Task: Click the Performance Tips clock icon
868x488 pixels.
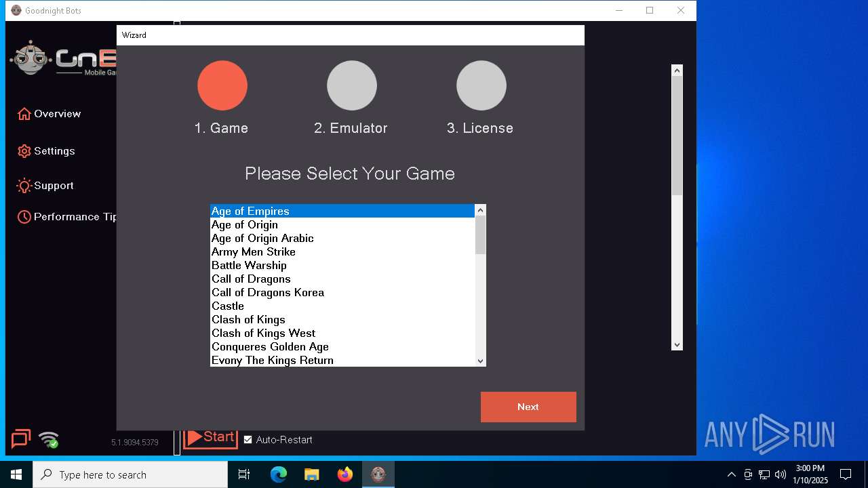Action: tap(24, 217)
